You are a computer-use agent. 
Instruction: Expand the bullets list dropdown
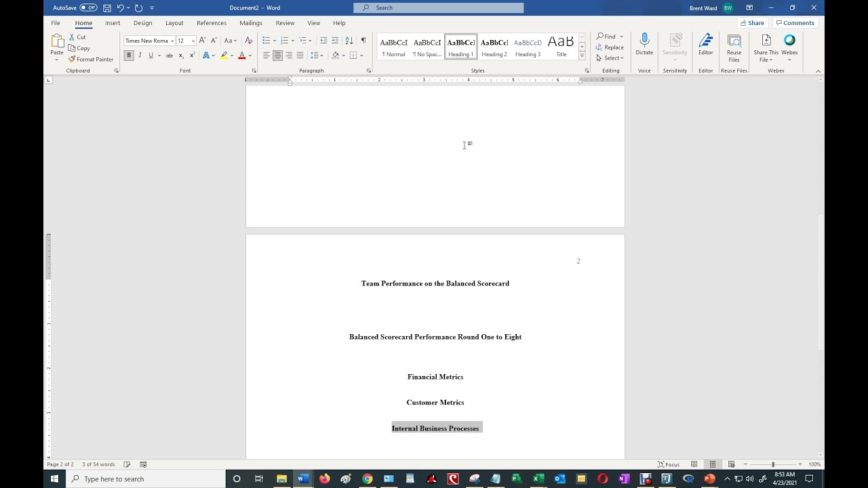point(275,41)
